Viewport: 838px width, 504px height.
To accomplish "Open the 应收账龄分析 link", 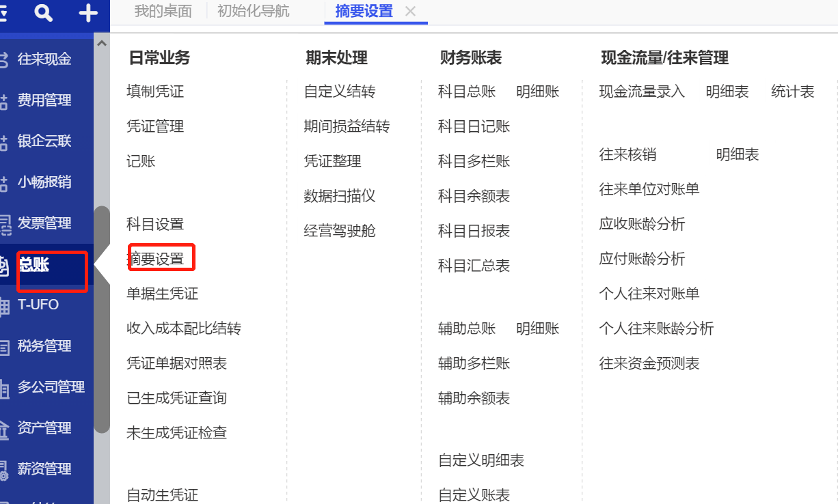I will [x=642, y=224].
